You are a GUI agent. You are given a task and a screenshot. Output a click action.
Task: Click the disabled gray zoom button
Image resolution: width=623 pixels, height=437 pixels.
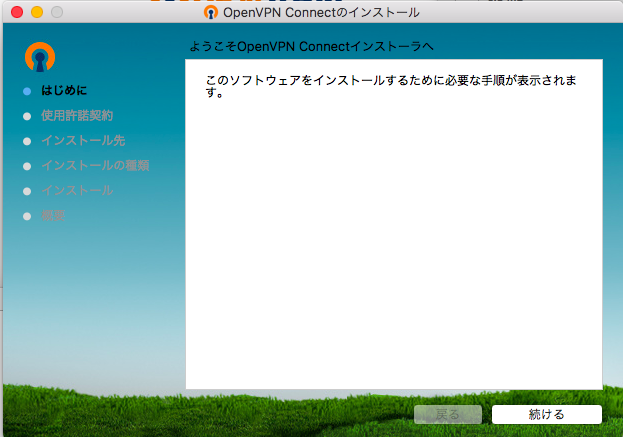tap(57, 12)
